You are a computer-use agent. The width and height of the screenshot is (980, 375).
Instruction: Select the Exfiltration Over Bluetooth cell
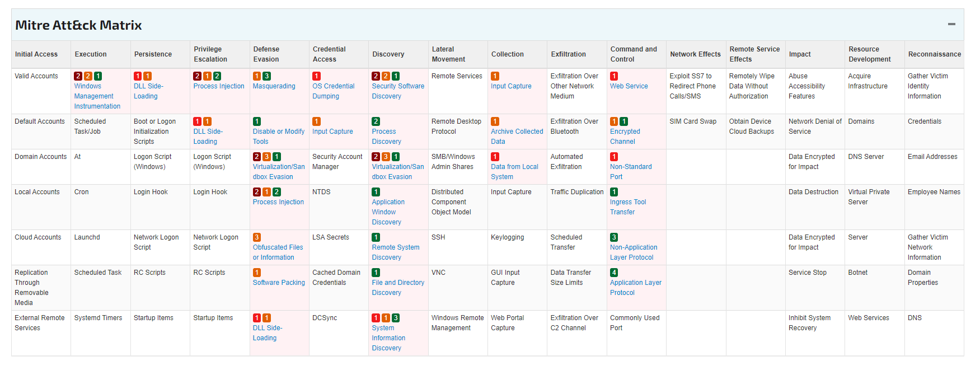pyautogui.click(x=577, y=132)
